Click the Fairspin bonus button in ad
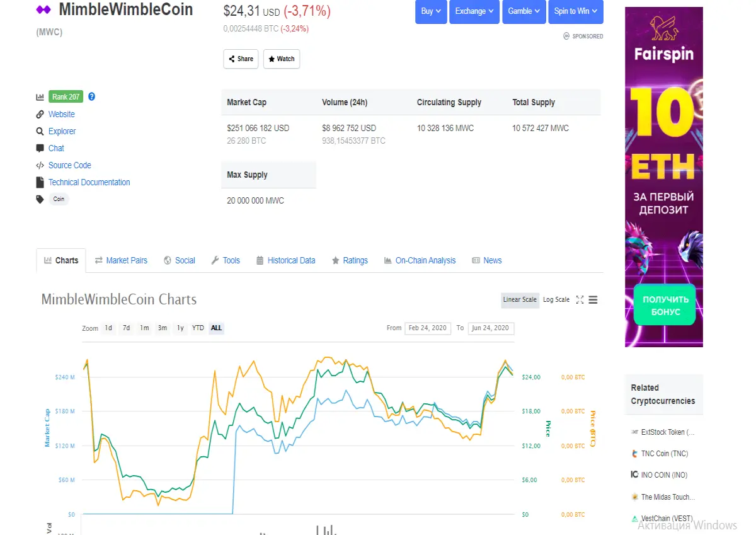 [665, 305]
